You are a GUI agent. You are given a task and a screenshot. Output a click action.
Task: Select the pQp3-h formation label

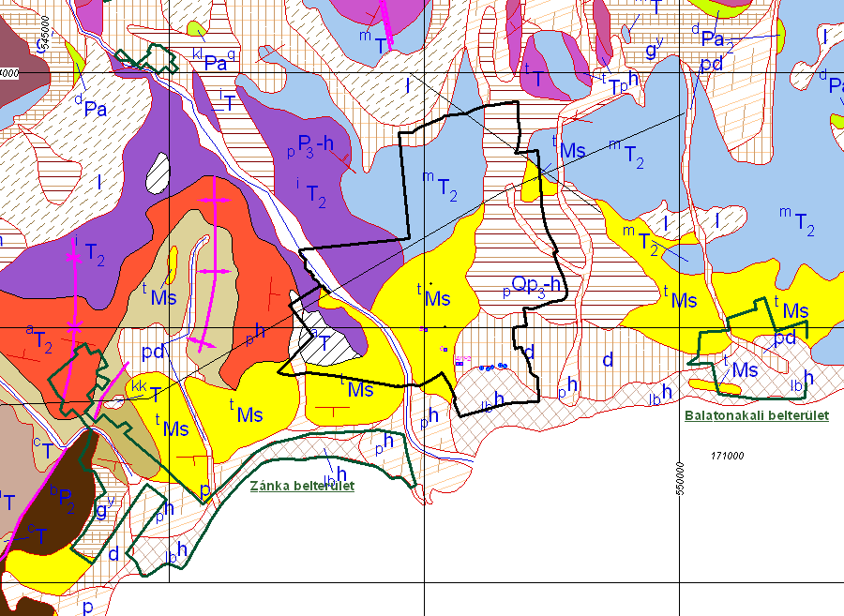(x=533, y=285)
